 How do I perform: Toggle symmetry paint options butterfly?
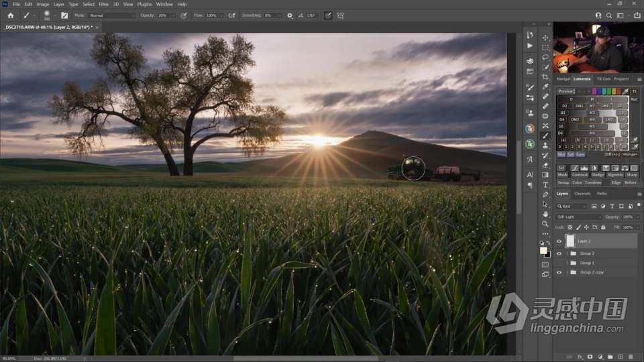[x=341, y=15]
